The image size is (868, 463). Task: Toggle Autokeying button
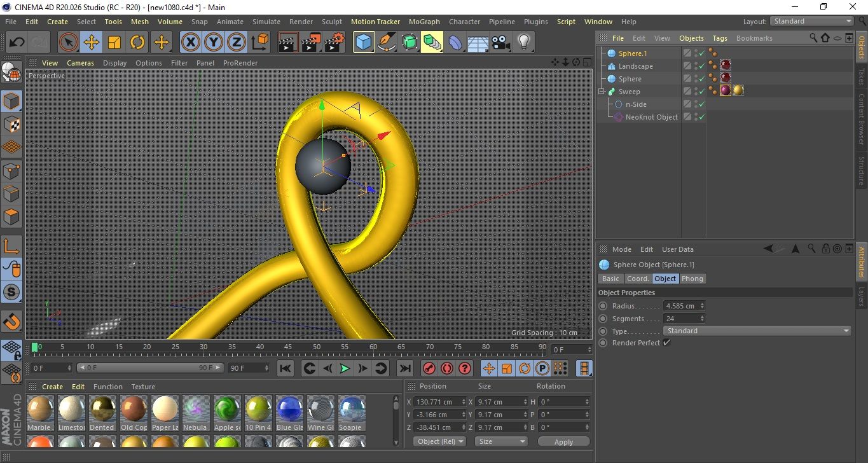[447, 368]
